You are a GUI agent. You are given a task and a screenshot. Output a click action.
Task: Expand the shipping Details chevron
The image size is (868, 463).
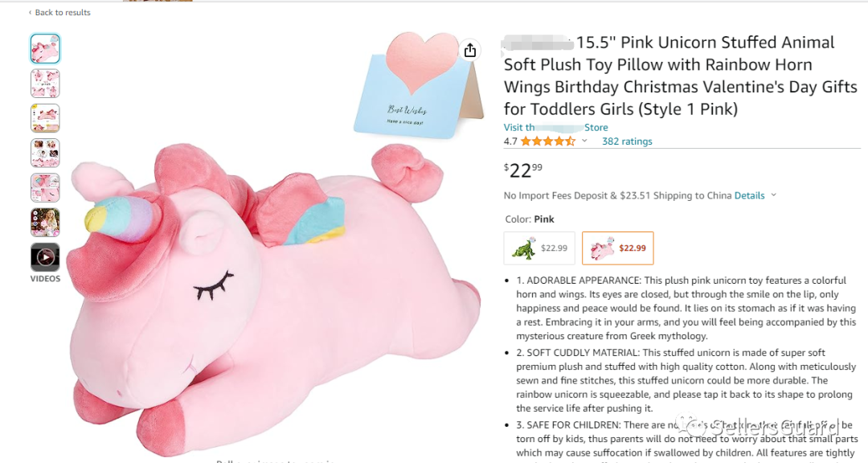coord(774,195)
